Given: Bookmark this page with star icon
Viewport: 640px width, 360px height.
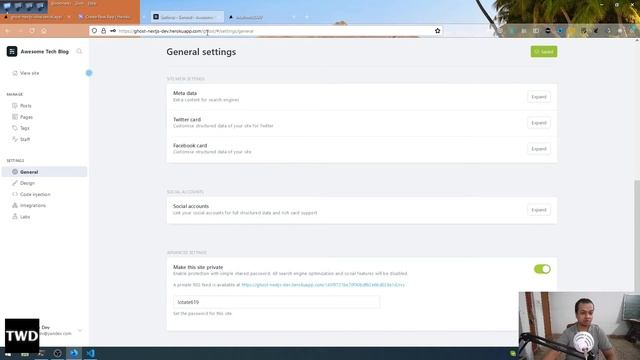Looking at the screenshot, I should (x=438, y=31).
